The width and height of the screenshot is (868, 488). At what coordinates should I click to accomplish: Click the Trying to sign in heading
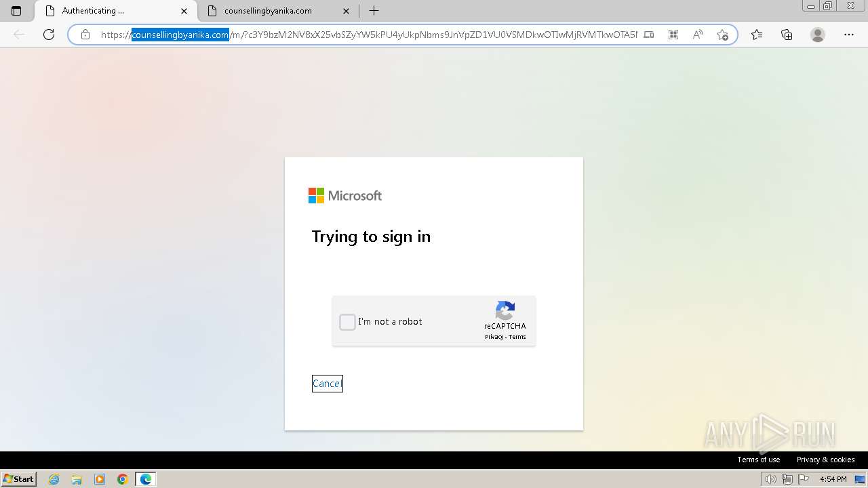[371, 237]
